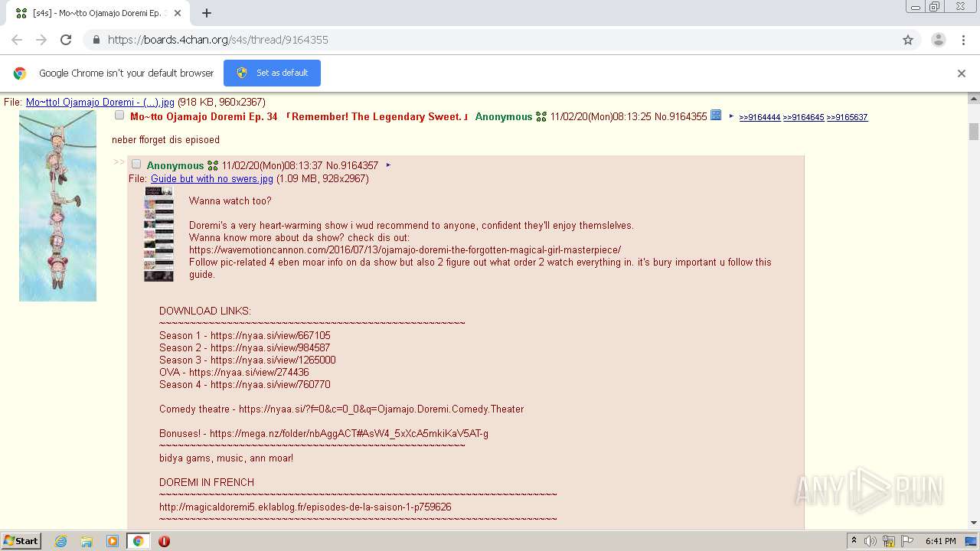
Task: Open the post menu arrow for No.9164357
Action: (x=389, y=165)
